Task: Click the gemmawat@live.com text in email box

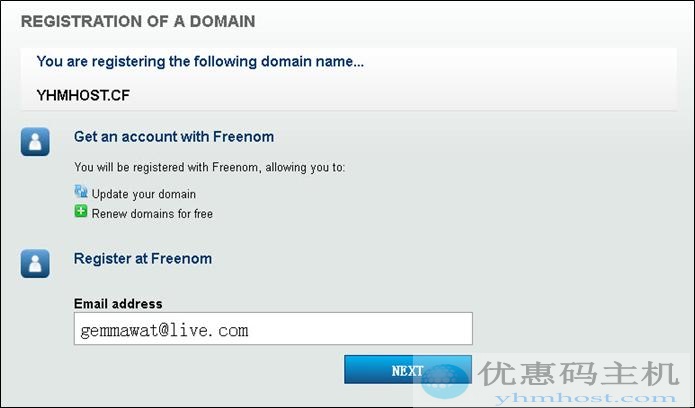Action: 164,330
